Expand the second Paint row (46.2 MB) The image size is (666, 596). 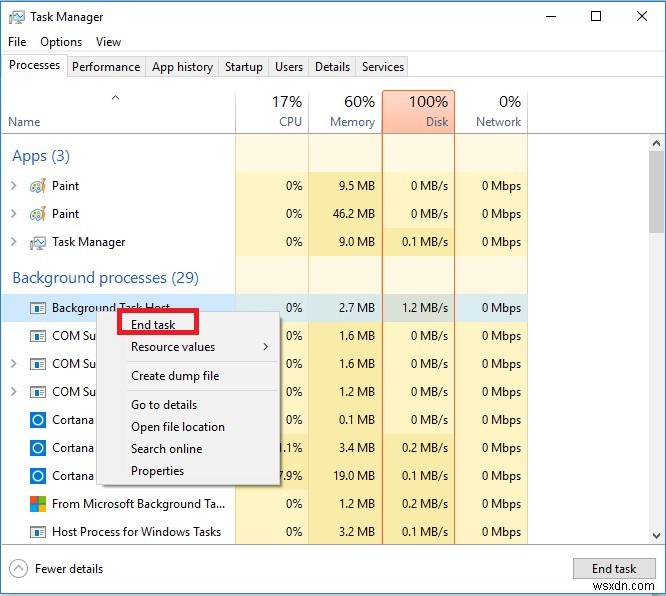pos(14,214)
